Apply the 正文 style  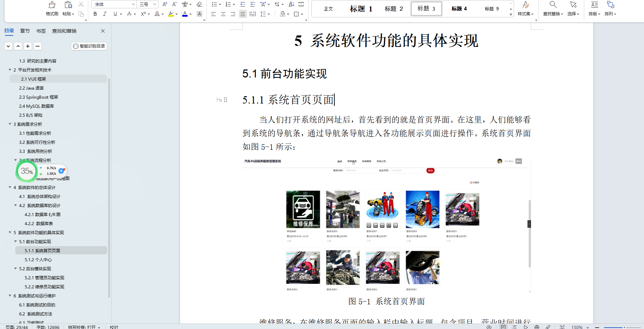(328, 9)
